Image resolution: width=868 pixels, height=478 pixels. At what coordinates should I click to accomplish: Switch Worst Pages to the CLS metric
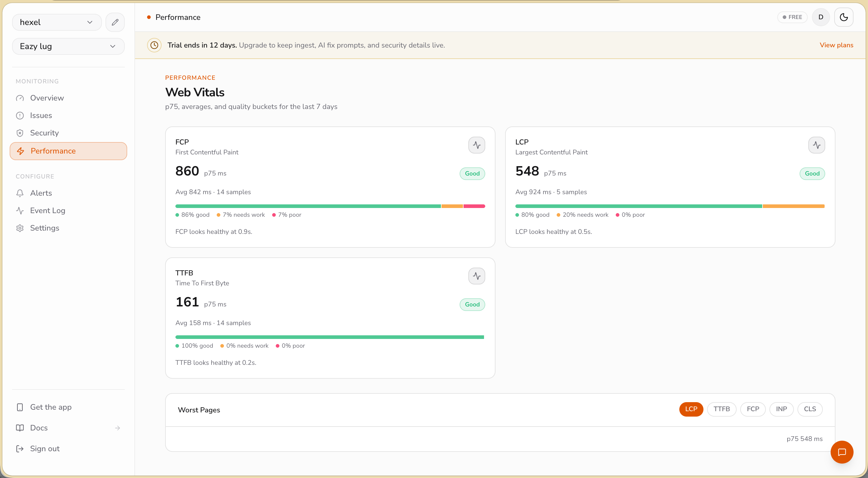pyautogui.click(x=810, y=409)
